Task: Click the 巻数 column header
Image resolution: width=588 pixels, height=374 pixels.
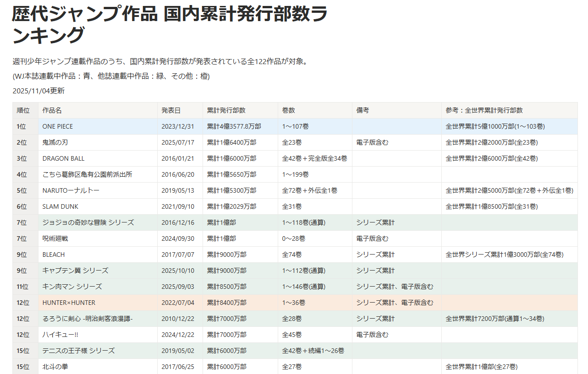Action: [288, 110]
